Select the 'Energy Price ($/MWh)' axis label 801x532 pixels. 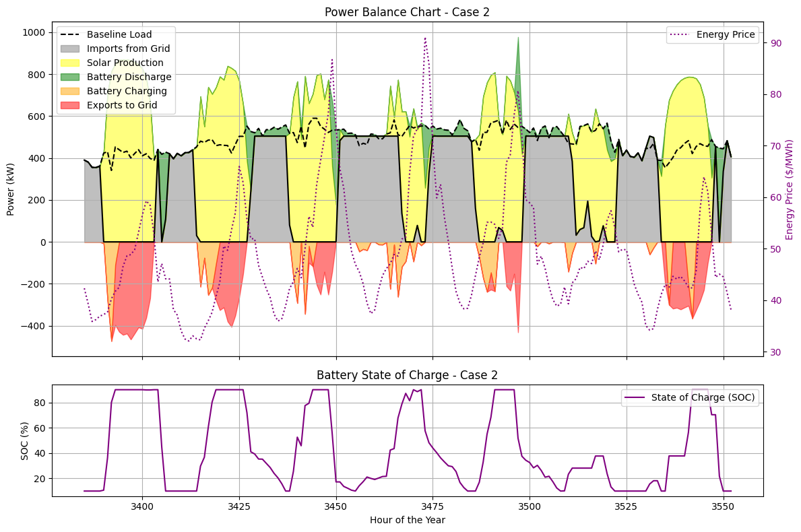(790, 189)
